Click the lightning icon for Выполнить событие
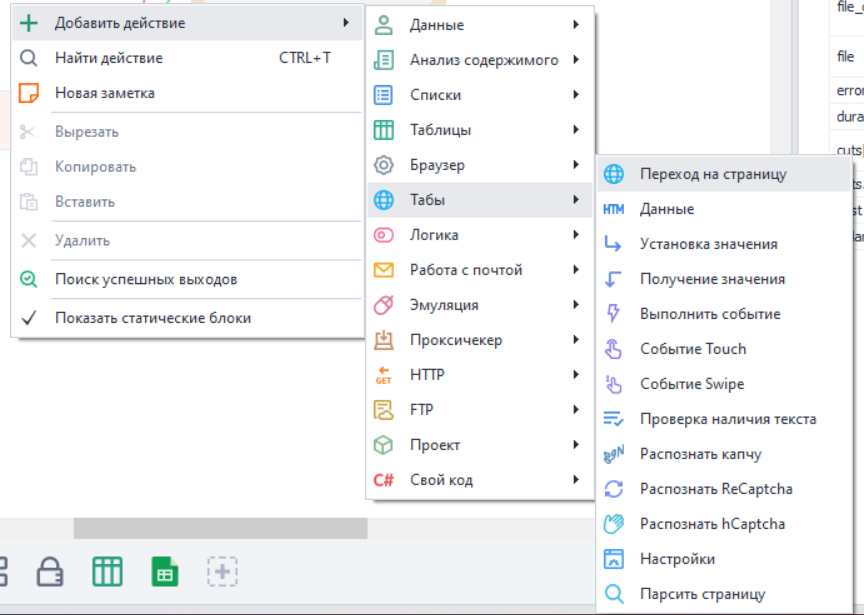864x615 pixels. click(x=613, y=314)
